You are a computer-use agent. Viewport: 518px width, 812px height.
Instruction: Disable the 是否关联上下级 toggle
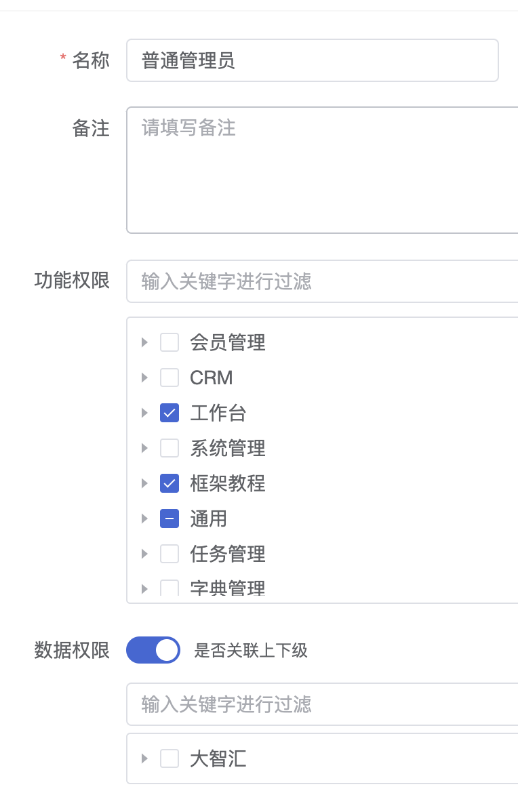(153, 650)
